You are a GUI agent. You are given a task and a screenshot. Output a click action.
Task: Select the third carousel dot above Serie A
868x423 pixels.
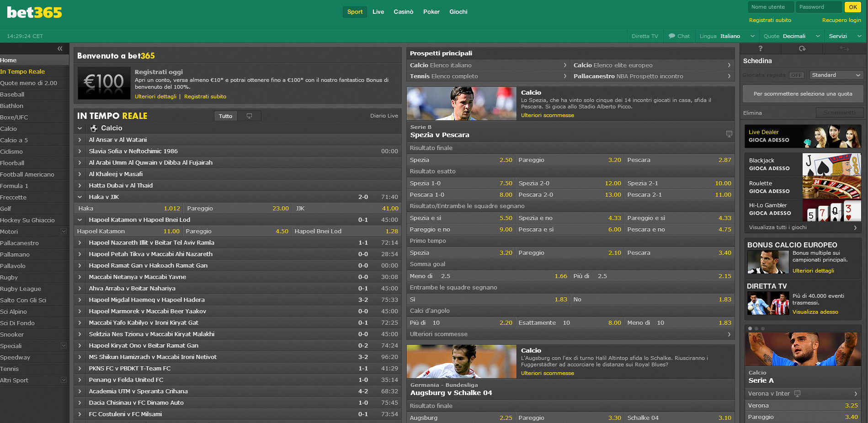click(762, 328)
